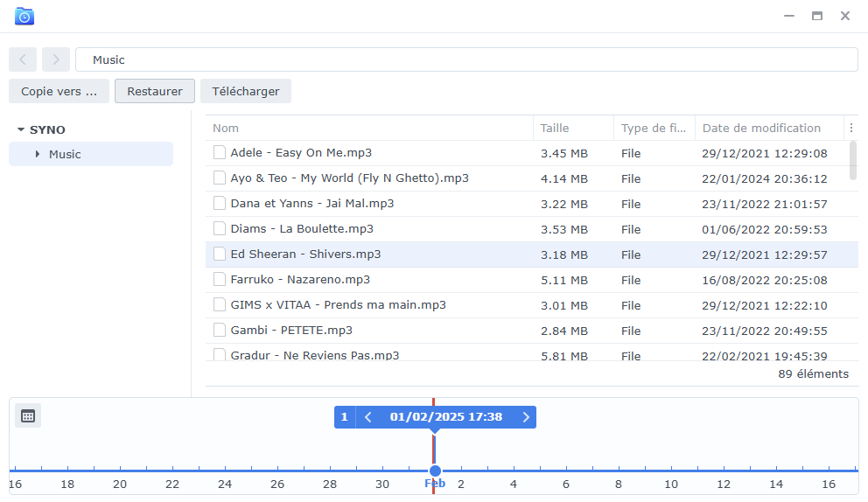Tick checkbox for Dana et Yanns - Jai Mal.mp3
Viewport: 868px width, 502px height.
pyautogui.click(x=220, y=203)
